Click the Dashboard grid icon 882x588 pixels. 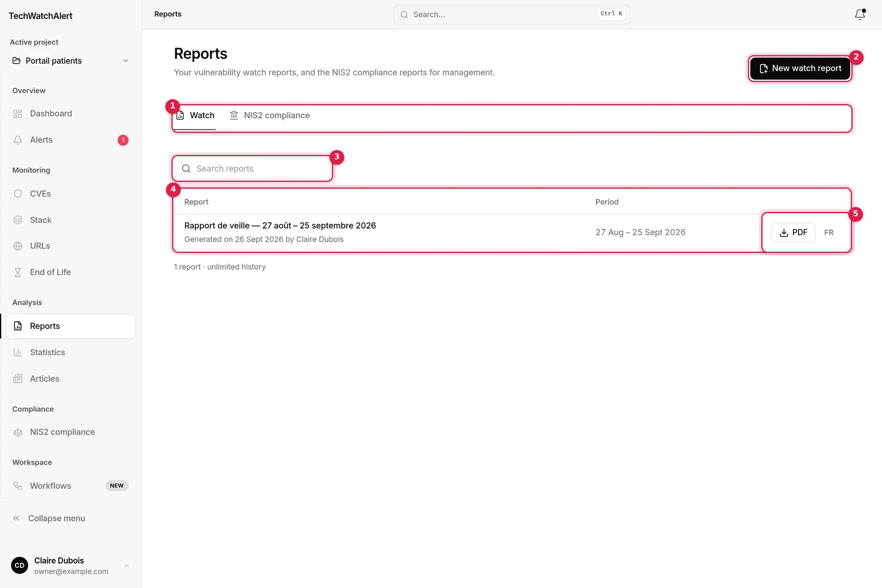pyautogui.click(x=18, y=114)
